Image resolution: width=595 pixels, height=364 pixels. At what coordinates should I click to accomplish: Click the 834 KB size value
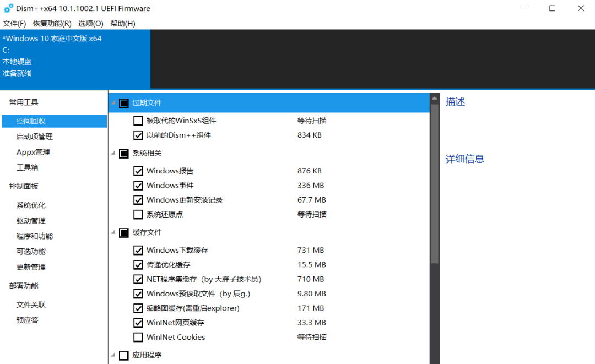click(x=310, y=135)
